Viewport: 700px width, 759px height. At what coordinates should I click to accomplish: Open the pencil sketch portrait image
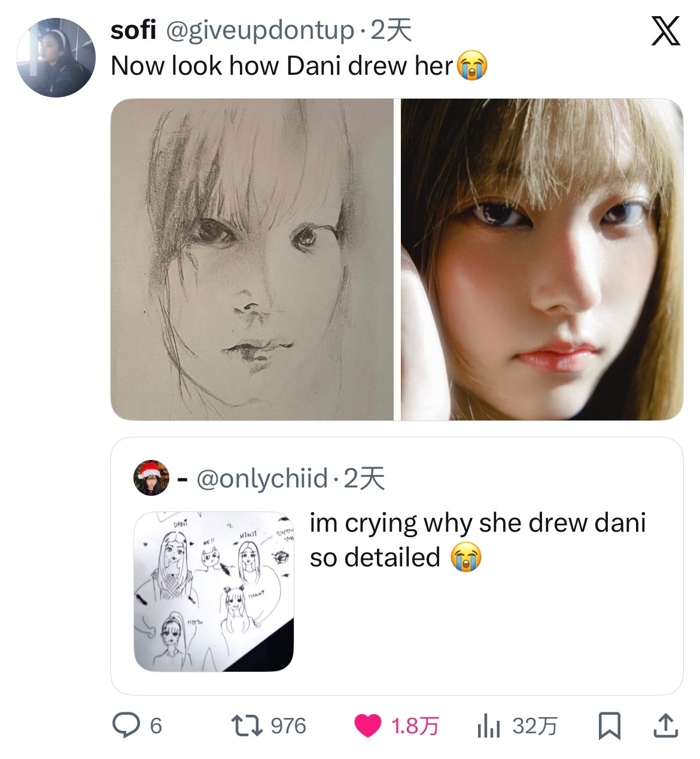click(x=252, y=259)
